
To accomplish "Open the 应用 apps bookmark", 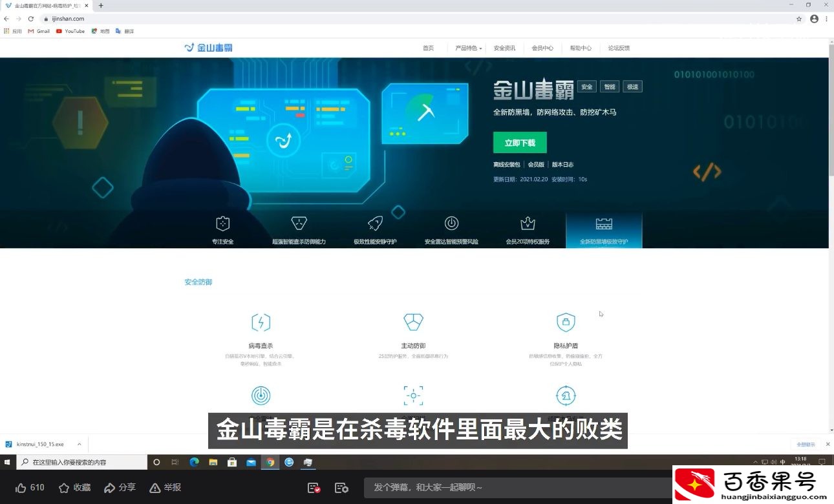I will [x=13, y=31].
